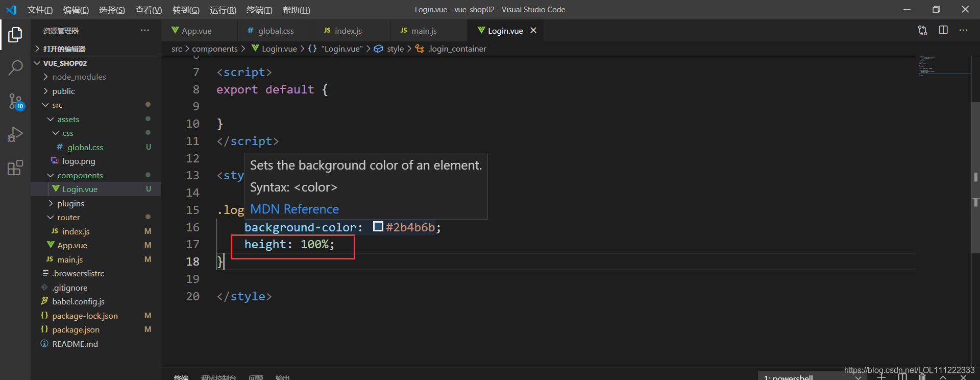Screen dimensions: 980x380
Task: Switch to the global.css editor tab
Action: [x=276, y=31]
